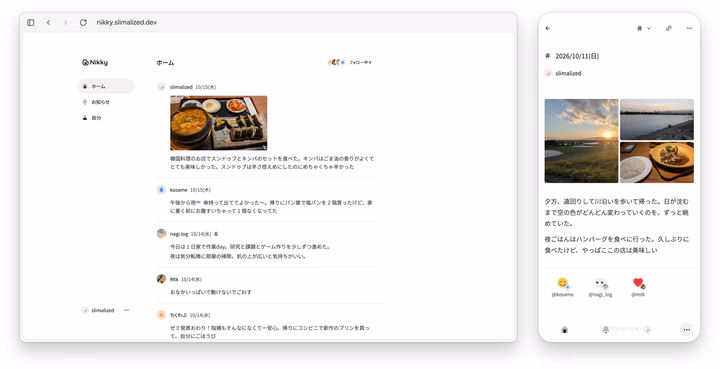
Task: Open the hash dropdown in the mobile header
Action: pyautogui.click(x=644, y=28)
